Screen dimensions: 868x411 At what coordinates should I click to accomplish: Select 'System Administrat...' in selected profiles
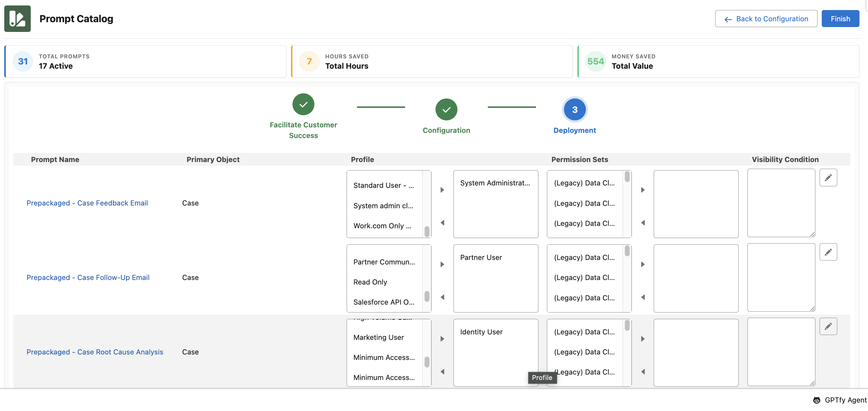pos(495,183)
